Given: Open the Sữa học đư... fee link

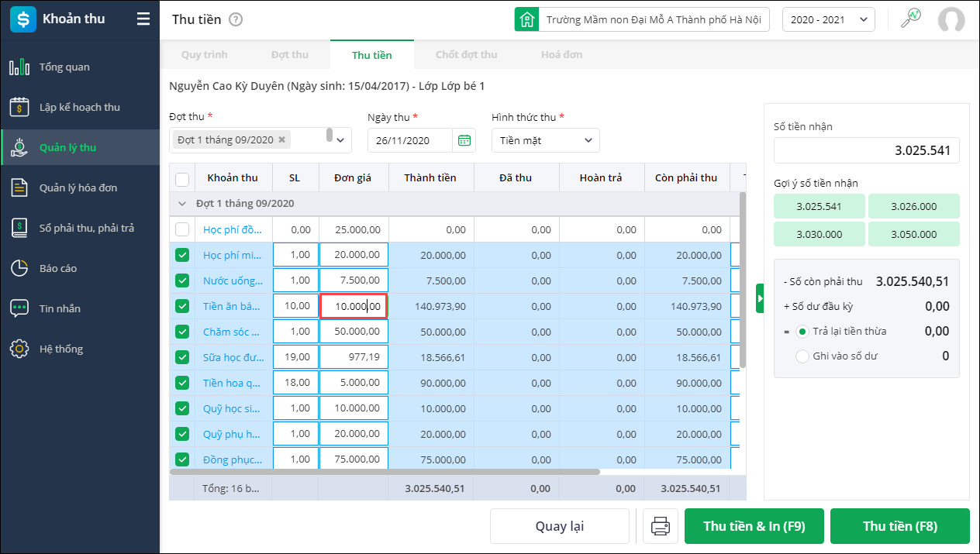Looking at the screenshot, I should (233, 357).
